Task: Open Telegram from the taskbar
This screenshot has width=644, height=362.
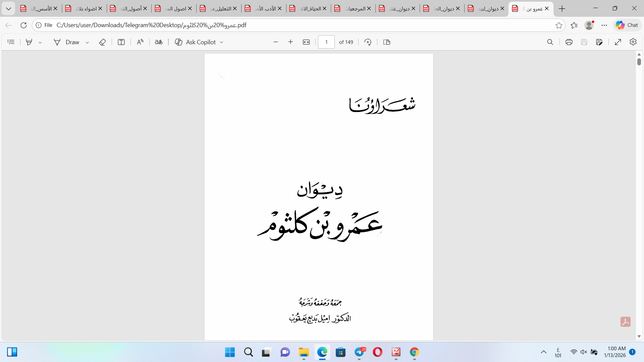Action: (359, 352)
